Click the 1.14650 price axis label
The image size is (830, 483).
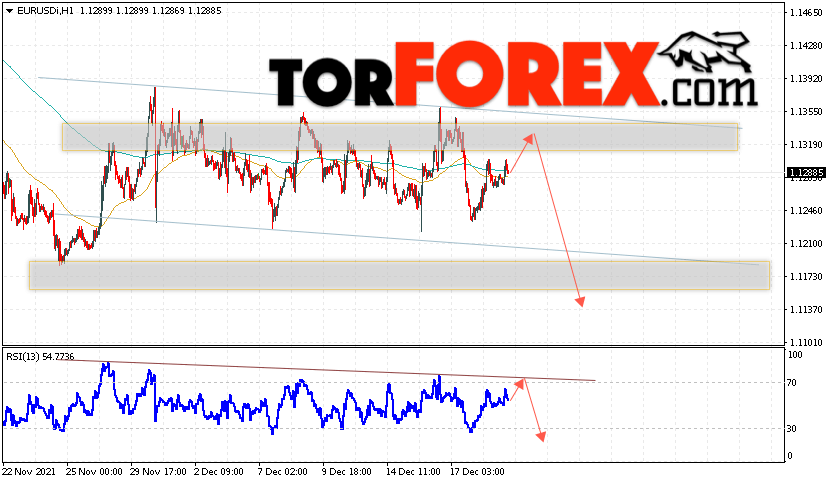pyautogui.click(x=806, y=13)
